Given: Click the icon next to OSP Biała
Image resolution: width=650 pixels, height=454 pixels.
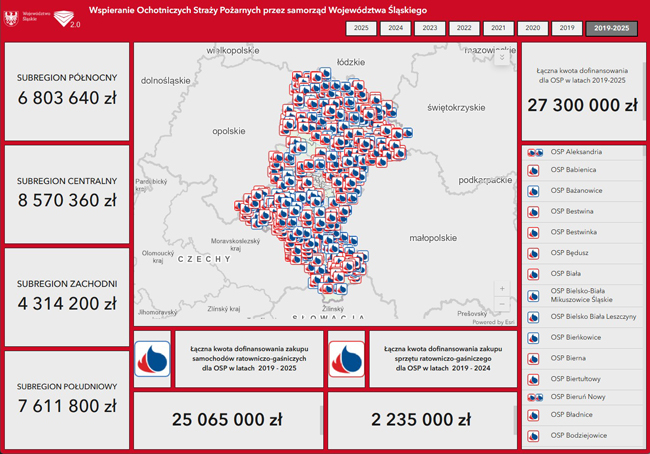Looking at the screenshot, I should (x=533, y=274).
